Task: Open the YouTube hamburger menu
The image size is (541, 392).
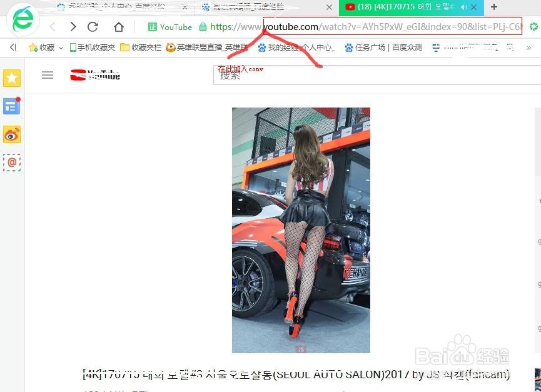Action: click(x=48, y=75)
